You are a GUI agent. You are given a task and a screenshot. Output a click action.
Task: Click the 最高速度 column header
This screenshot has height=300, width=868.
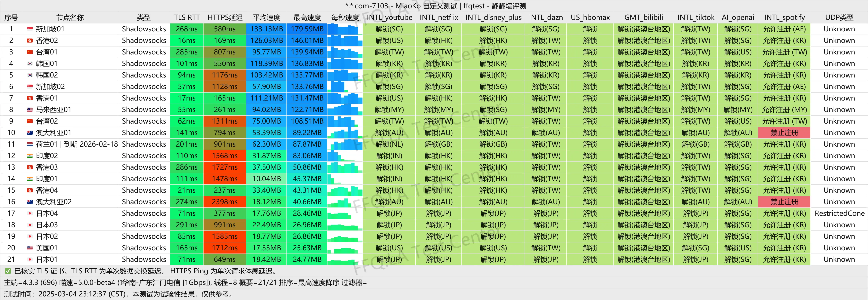coord(307,17)
